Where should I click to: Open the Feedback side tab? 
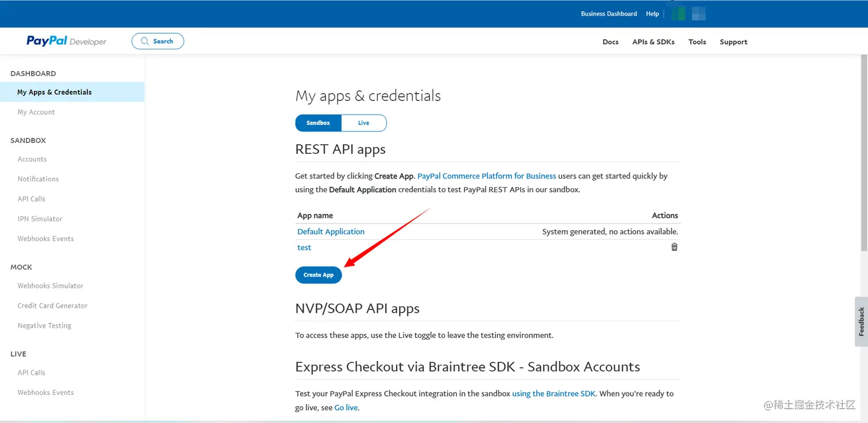pos(861,321)
